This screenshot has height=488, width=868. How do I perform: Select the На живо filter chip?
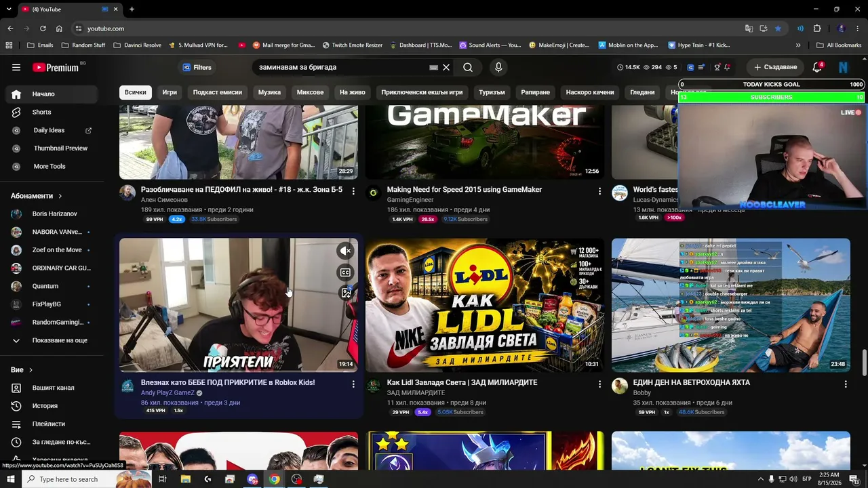[x=353, y=92]
